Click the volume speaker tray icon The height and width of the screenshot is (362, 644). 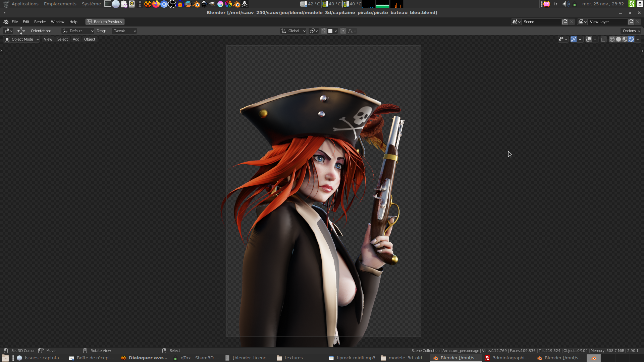pos(566,4)
